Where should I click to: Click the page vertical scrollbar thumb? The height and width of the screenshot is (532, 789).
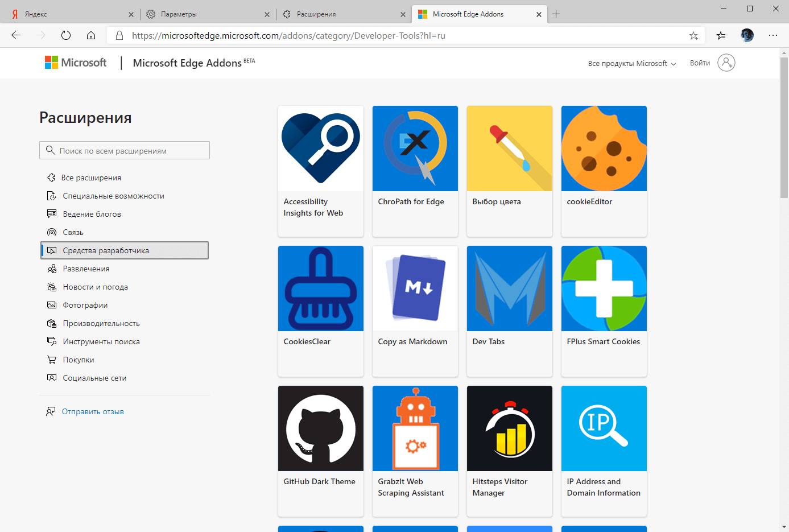click(784, 127)
